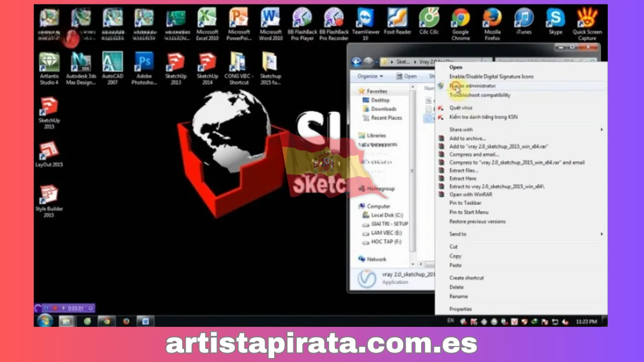Expand the Send to submenu arrow
This screenshot has width=644, height=362.
[x=602, y=234]
